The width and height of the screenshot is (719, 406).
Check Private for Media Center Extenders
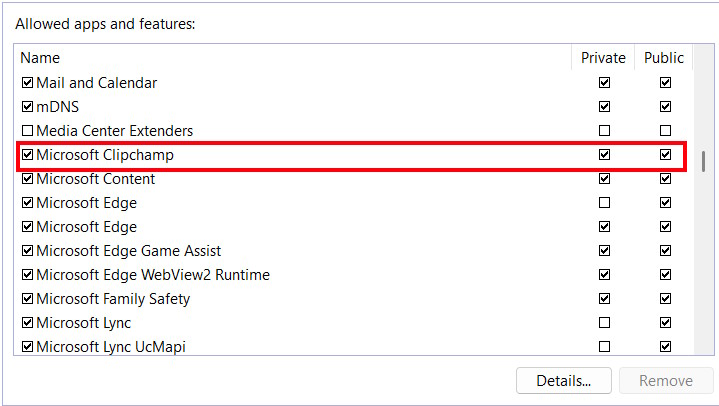point(604,131)
